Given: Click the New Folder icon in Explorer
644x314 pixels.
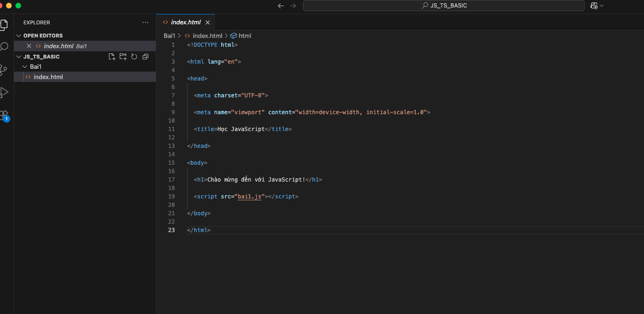Looking at the screenshot, I should 123,57.
